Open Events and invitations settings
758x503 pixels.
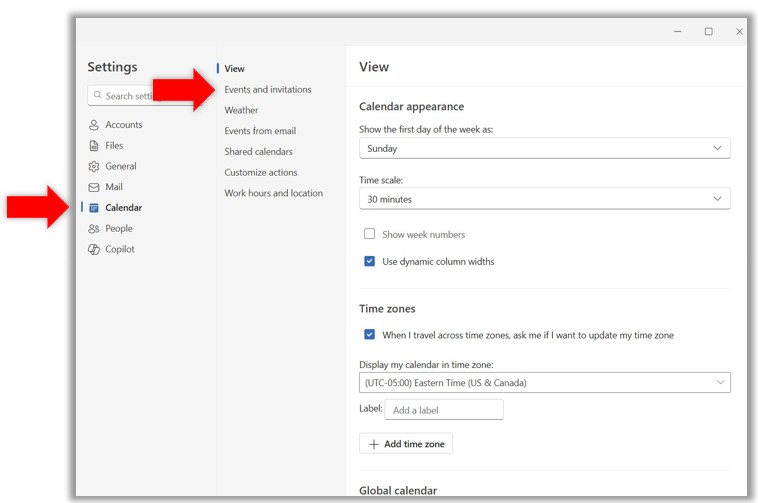(x=268, y=90)
